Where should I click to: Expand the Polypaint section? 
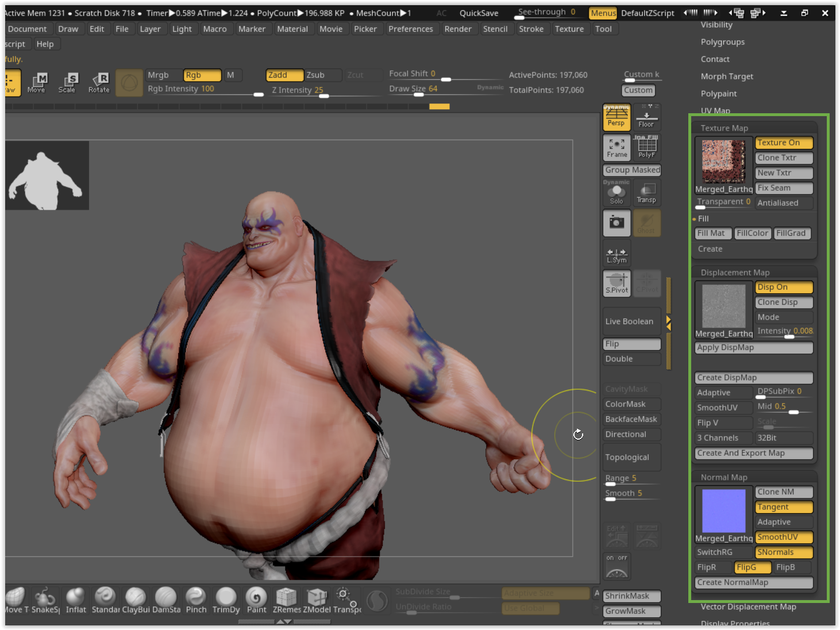pos(718,94)
